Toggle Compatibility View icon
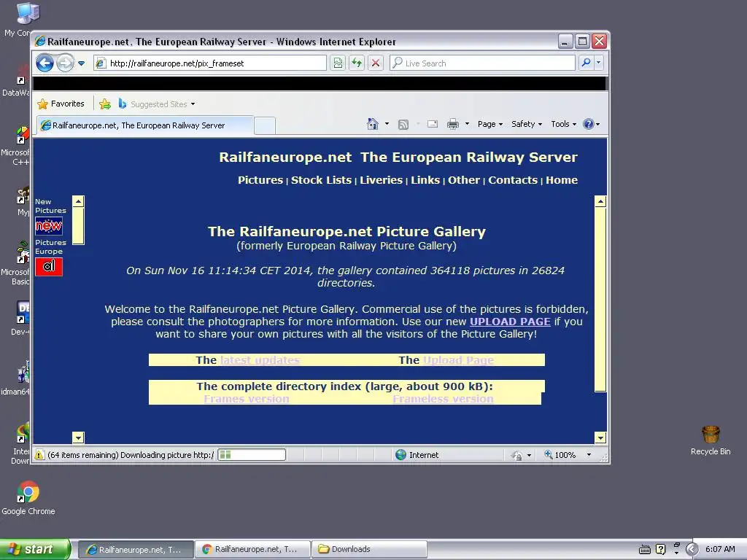The width and height of the screenshot is (747, 560). click(338, 63)
